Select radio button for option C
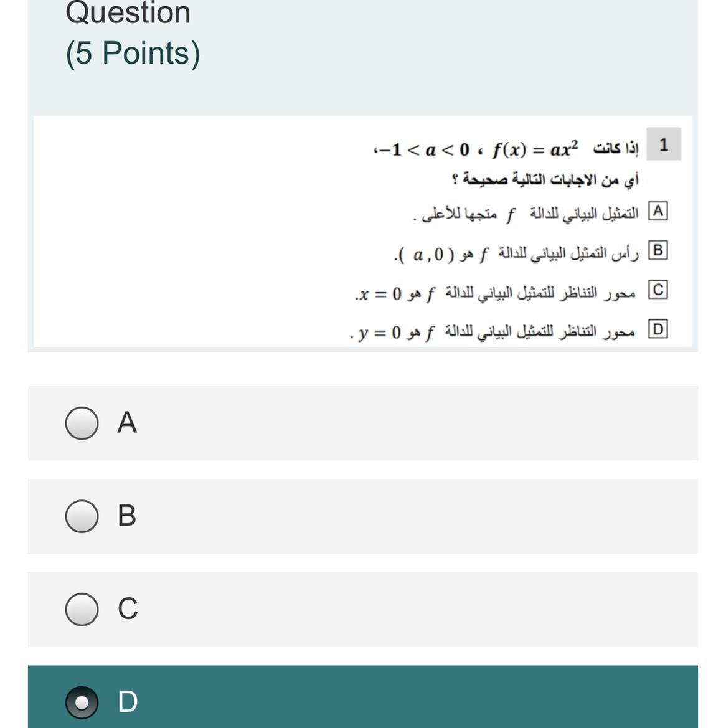This screenshot has height=728, width=726. click(82, 609)
